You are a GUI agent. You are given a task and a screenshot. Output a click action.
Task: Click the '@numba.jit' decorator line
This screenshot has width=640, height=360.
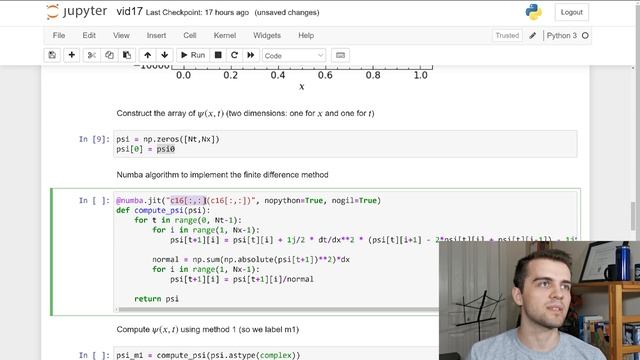[248, 200]
